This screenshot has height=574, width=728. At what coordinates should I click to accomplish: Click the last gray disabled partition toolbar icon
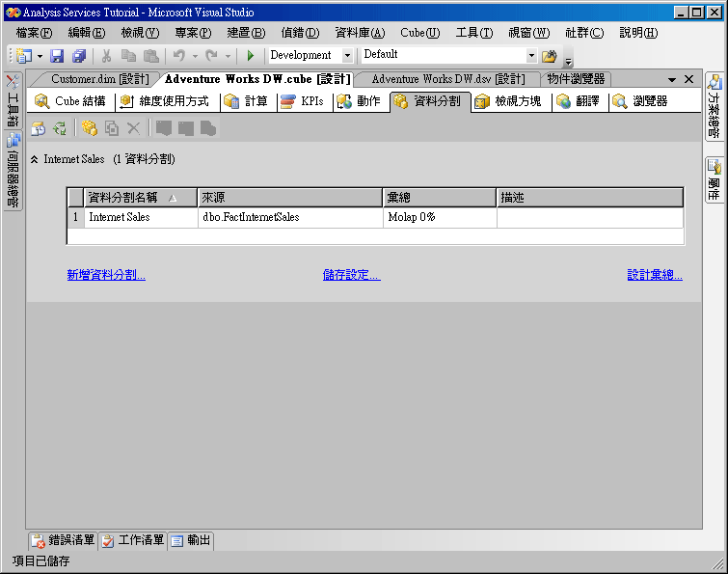pyautogui.click(x=208, y=128)
